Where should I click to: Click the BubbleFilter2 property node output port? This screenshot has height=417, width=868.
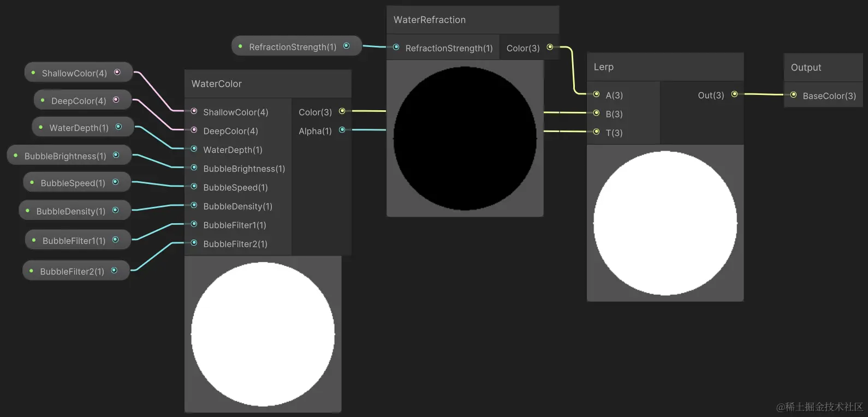114,270
